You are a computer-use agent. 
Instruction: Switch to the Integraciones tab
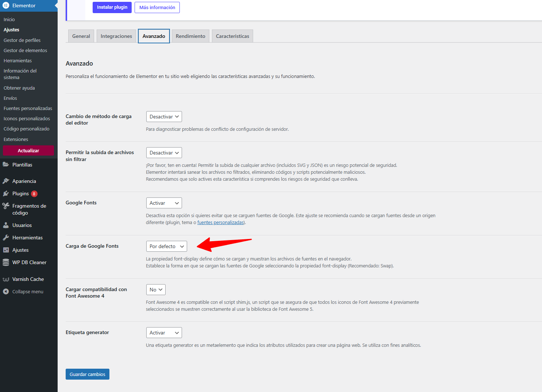(116, 36)
